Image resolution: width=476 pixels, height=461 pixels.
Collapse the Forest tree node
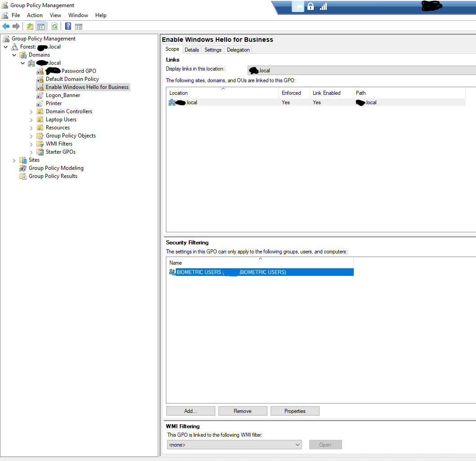tap(5, 47)
